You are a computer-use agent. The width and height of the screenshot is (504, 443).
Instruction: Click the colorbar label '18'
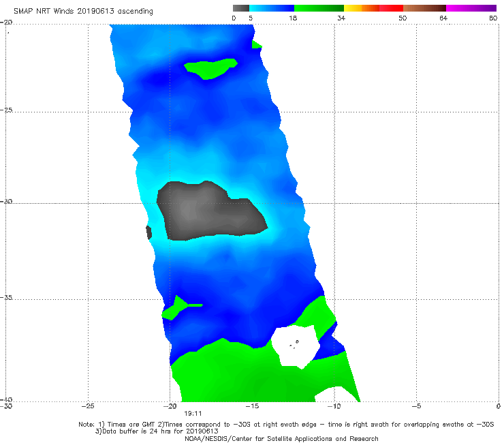[293, 18]
